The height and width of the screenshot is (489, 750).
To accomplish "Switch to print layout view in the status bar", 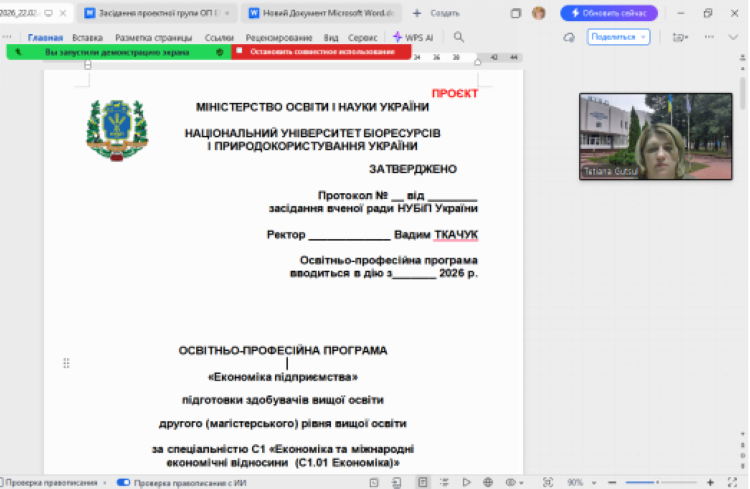I will click(x=423, y=482).
